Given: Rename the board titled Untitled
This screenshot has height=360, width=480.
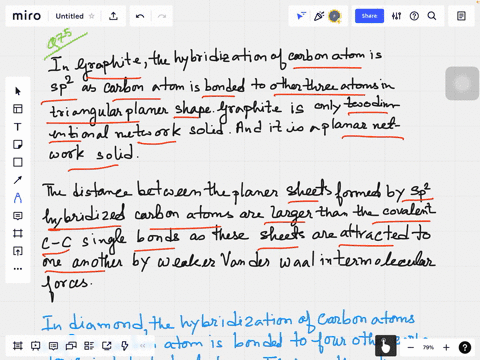Looking at the screenshot, I should (69, 16).
